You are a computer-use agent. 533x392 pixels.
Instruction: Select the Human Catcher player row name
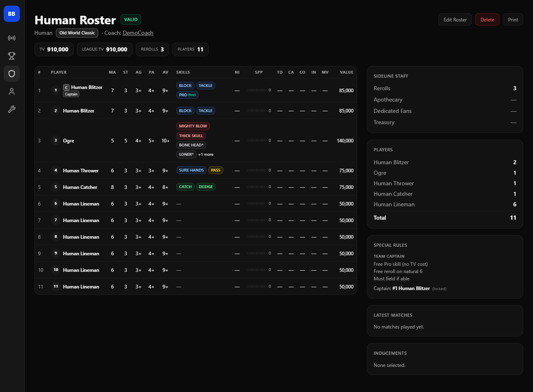pyautogui.click(x=80, y=187)
